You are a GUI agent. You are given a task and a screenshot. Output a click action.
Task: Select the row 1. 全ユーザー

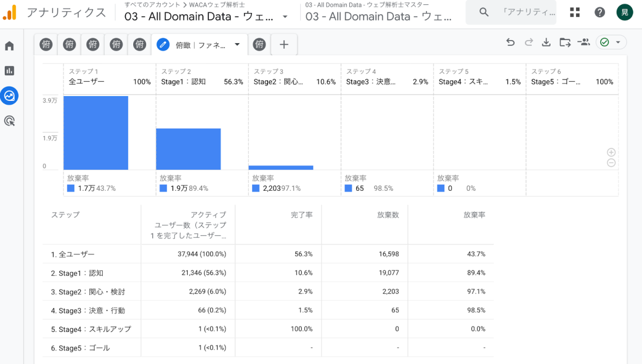(x=268, y=254)
